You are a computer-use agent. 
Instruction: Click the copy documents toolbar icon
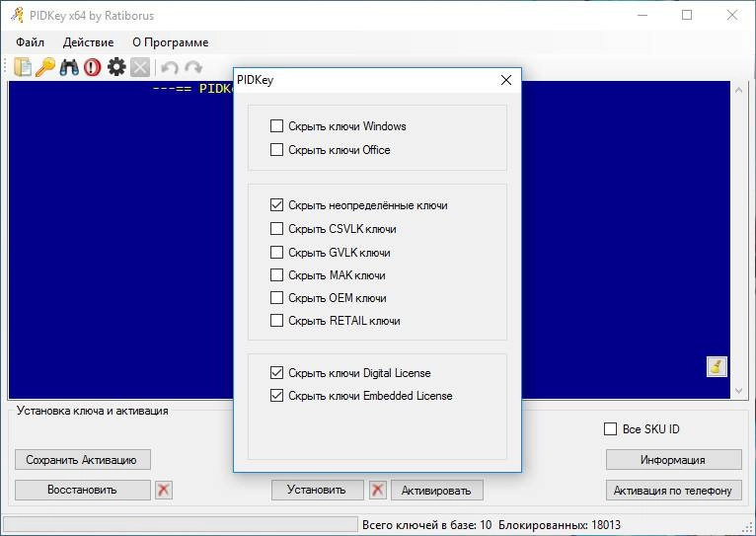click(23, 67)
